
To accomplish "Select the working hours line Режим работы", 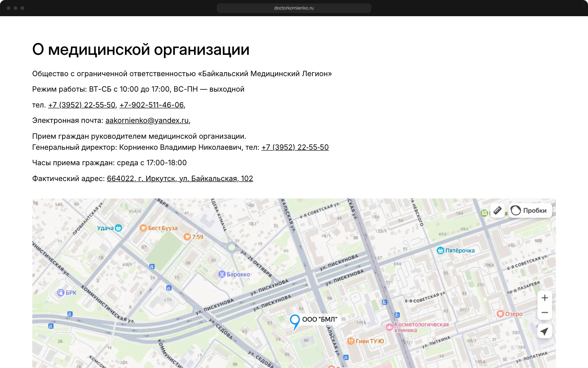I will tap(138, 89).
